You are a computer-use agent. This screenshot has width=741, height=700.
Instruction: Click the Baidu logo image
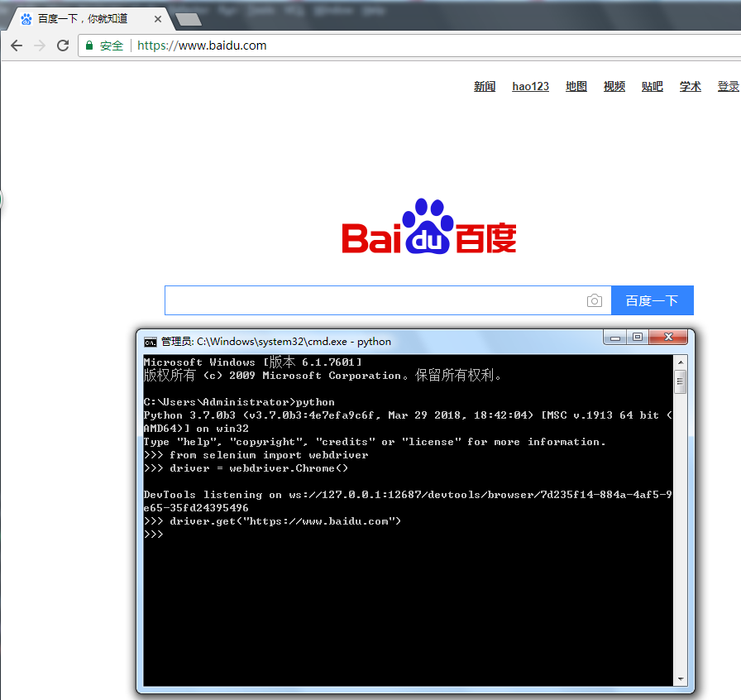(429, 226)
